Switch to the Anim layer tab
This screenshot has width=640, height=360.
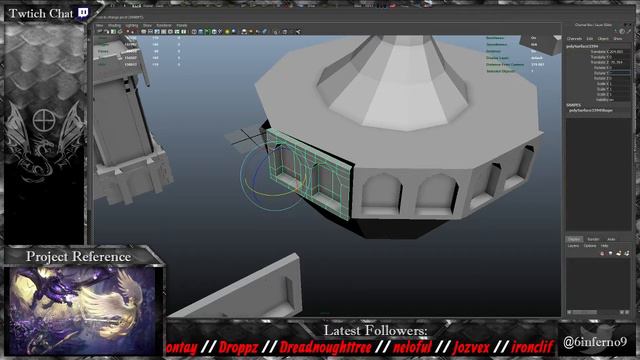(x=611, y=239)
